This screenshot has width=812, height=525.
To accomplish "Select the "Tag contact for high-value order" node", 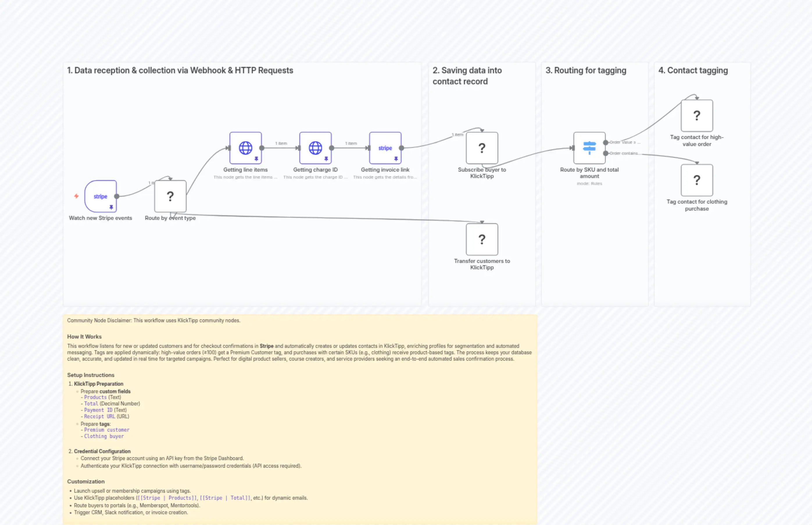I will 697,115.
